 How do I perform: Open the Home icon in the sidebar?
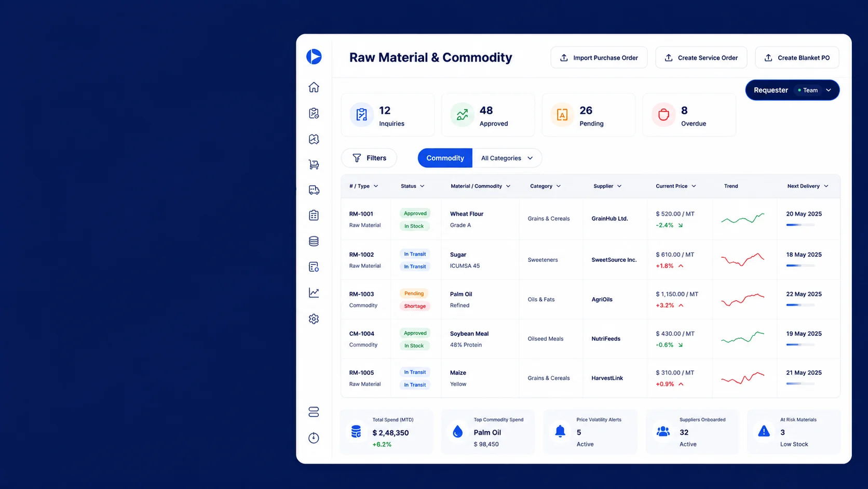pos(314,87)
